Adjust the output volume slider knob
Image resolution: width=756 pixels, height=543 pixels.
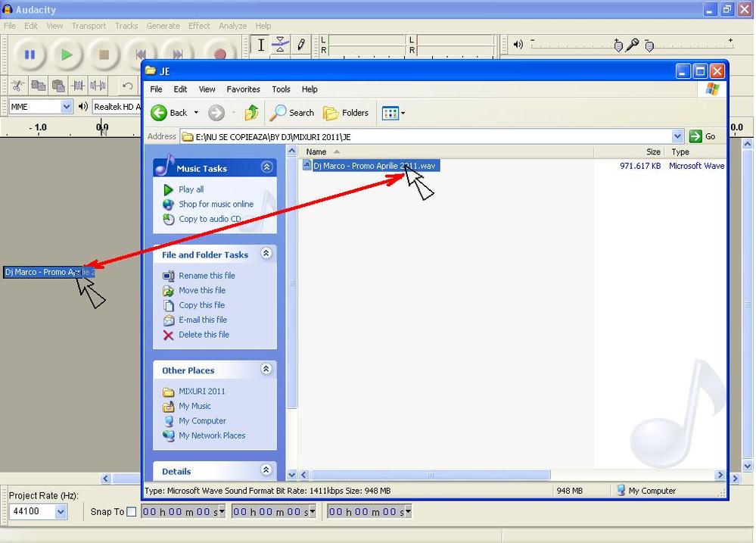pos(618,46)
